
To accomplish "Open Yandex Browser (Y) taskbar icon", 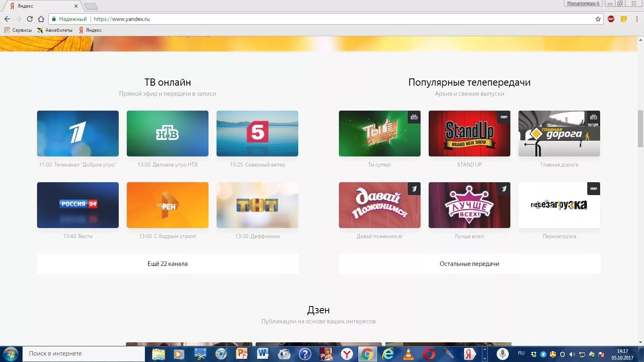I will pyautogui.click(x=347, y=354).
